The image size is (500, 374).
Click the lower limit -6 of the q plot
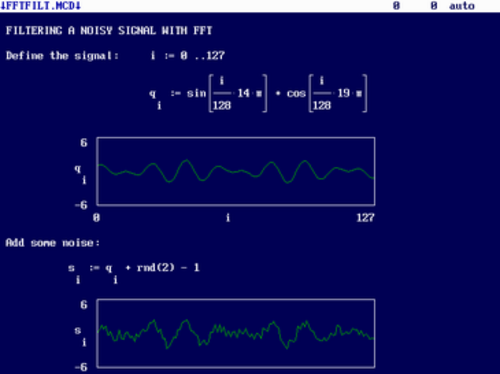(x=81, y=205)
